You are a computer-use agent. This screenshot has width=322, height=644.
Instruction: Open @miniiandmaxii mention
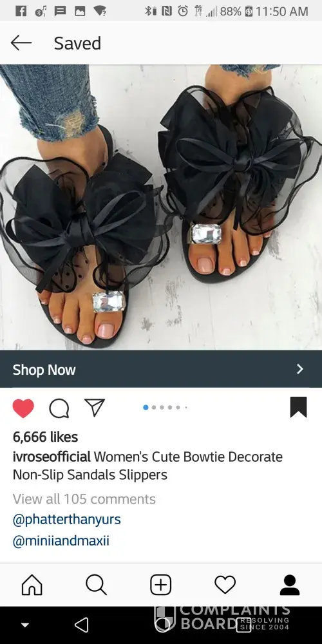point(61,540)
